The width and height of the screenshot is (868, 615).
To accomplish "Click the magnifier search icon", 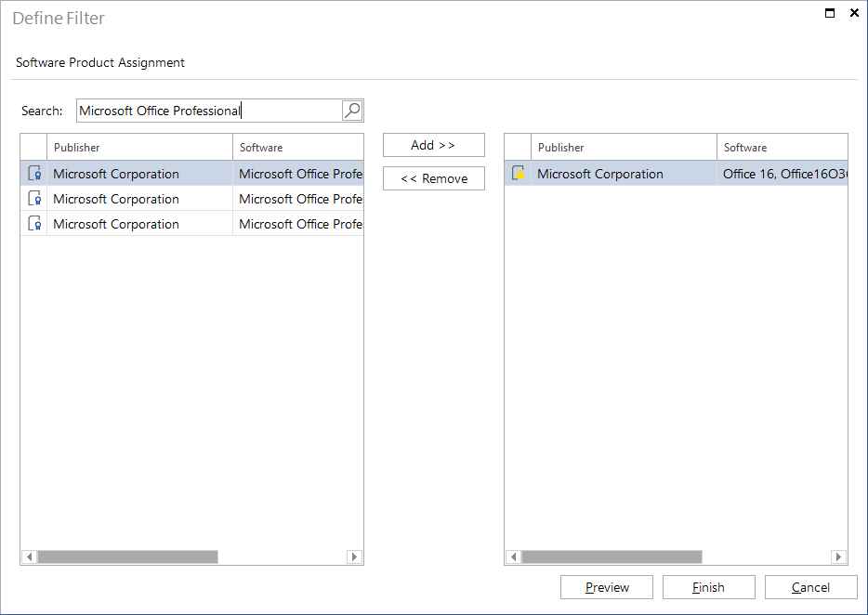I will [x=352, y=111].
